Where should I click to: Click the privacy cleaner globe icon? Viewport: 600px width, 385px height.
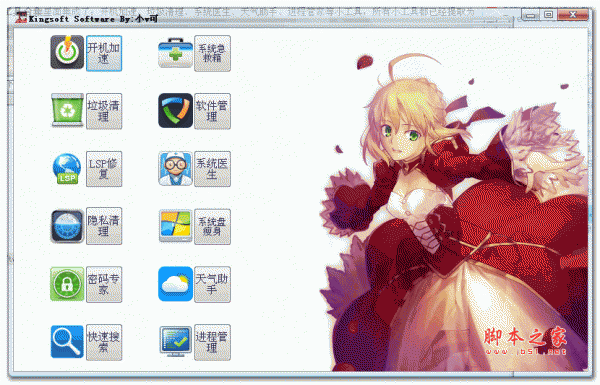tap(67, 226)
